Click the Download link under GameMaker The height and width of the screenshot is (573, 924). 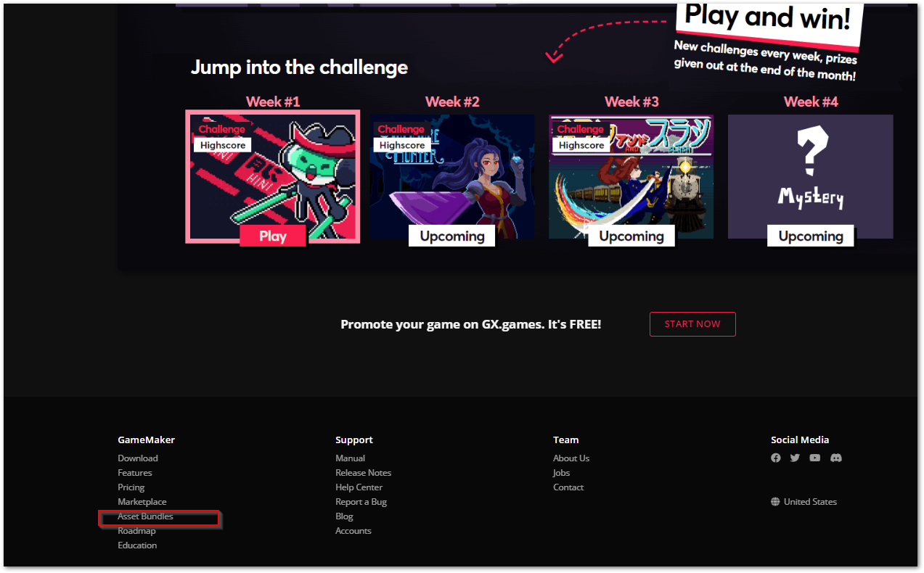[x=138, y=458]
